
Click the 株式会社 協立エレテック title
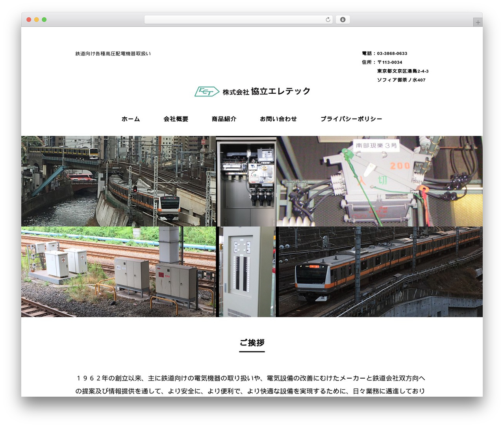[267, 91]
